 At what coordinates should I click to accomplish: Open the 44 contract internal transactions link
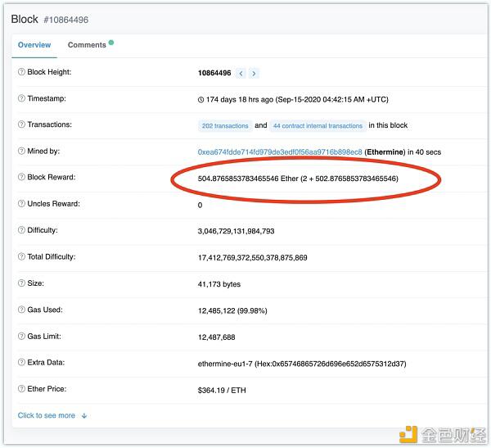coord(318,125)
